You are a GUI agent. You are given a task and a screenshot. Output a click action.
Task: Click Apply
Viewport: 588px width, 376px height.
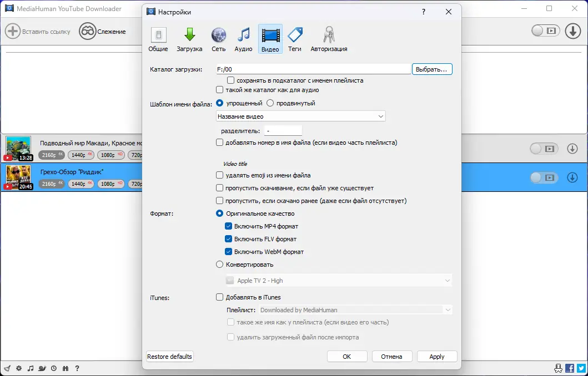pyautogui.click(x=437, y=357)
